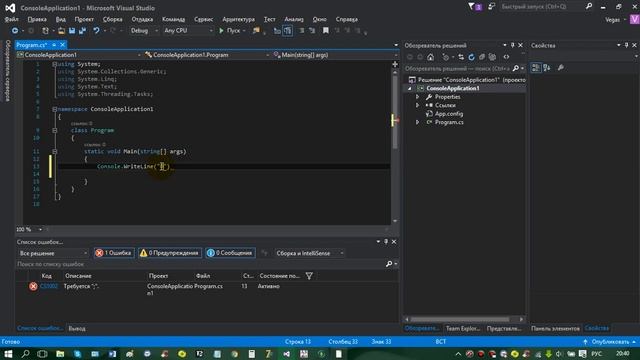640x360 pixels.
Task: Collapse the class Program block
Action: (54, 131)
